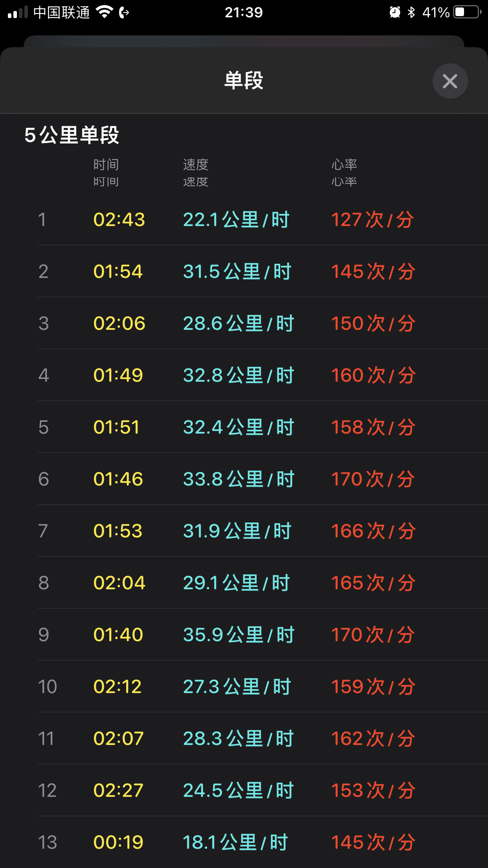Tap the Bluetooth status icon

[x=411, y=12]
